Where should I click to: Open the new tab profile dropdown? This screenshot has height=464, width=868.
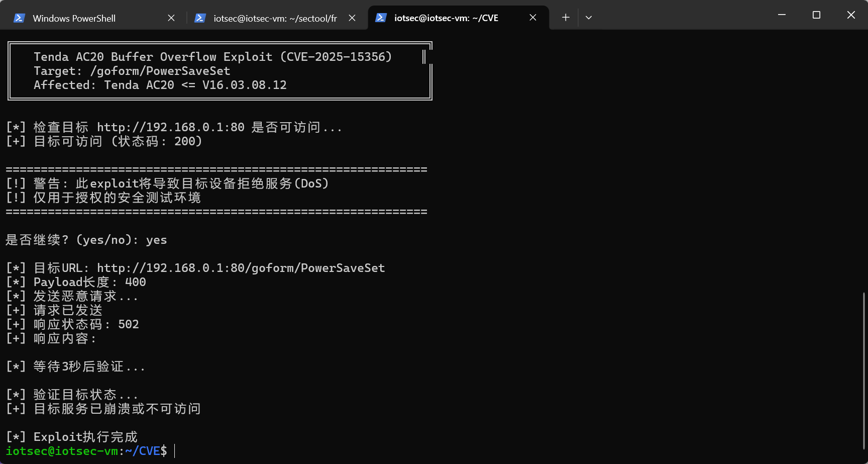(589, 18)
